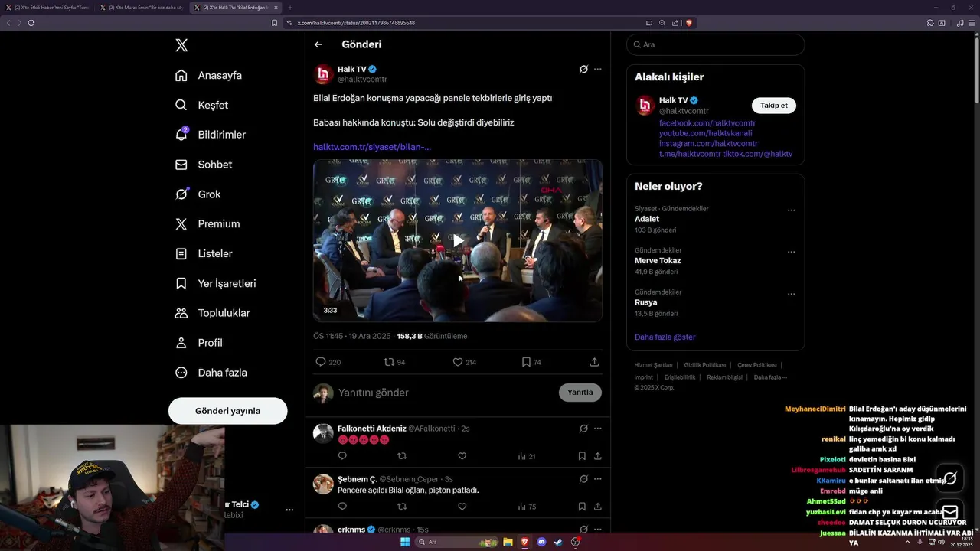Switch to Etkili Haber browser tab
The image size is (980, 551).
(x=47, y=8)
